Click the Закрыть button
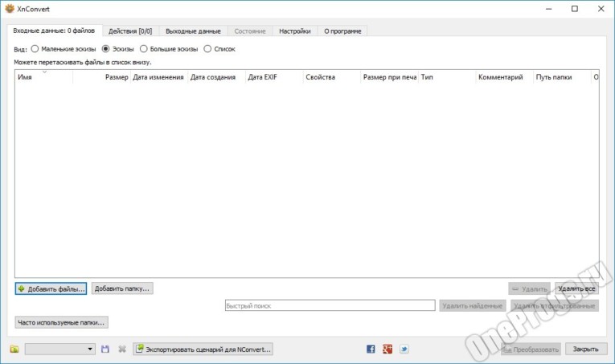Screen dimensions: 615x364 [586, 349]
